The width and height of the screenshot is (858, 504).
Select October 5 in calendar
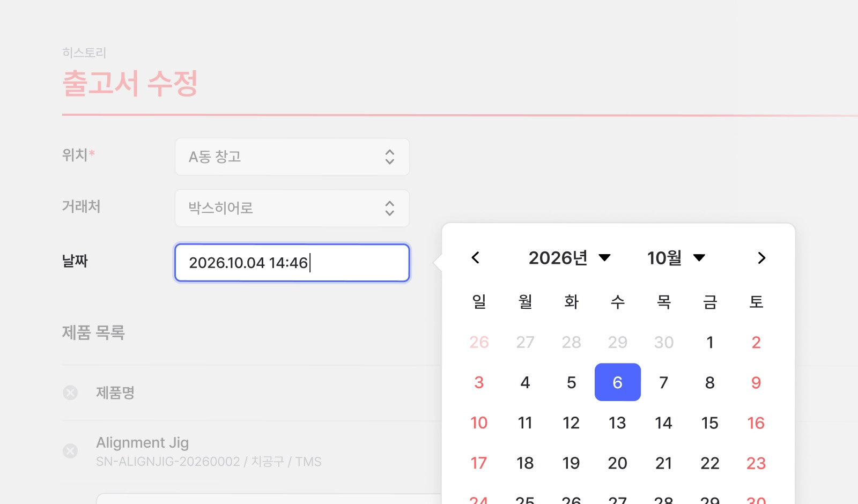572,382
